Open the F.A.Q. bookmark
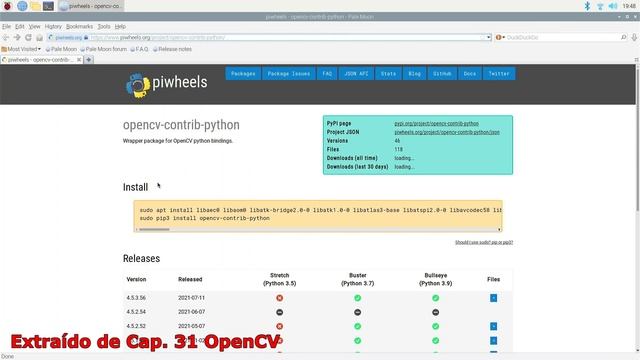Viewport: 640px width, 360px height. click(x=139, y=49)
